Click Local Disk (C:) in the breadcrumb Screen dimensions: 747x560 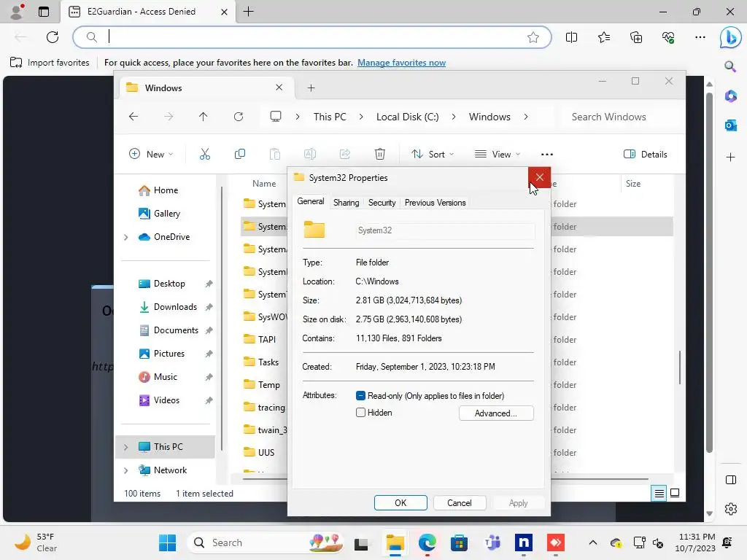tap(407, 117)
